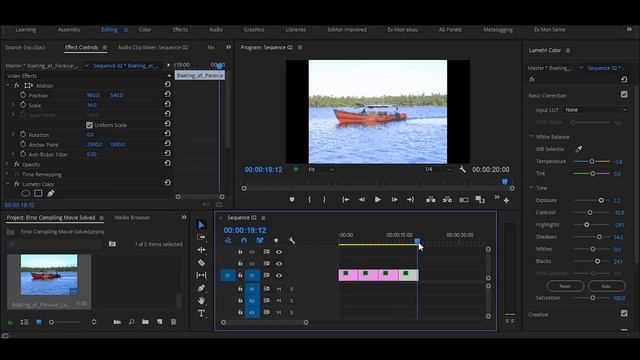Click the Play button in Program monitor
Screen dimensions: 640x360
point(378,200)
